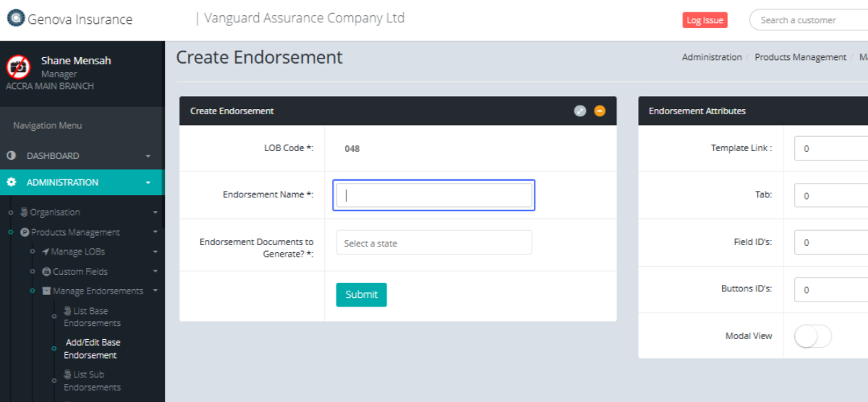Viewport: 868px width, 402px height.
Task: Go to Administration breadcrumb link
Action: tap(712, 57)
